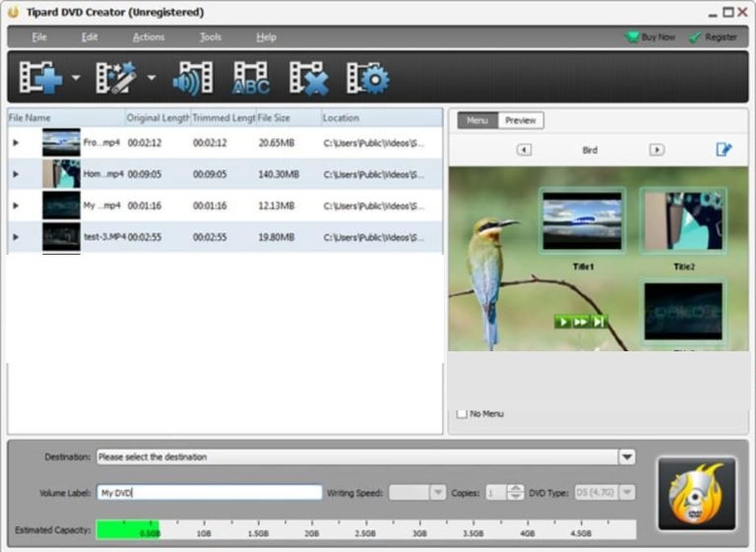
Task: Open the Add Video dropdown arrow
Action: tap(76, 77)
